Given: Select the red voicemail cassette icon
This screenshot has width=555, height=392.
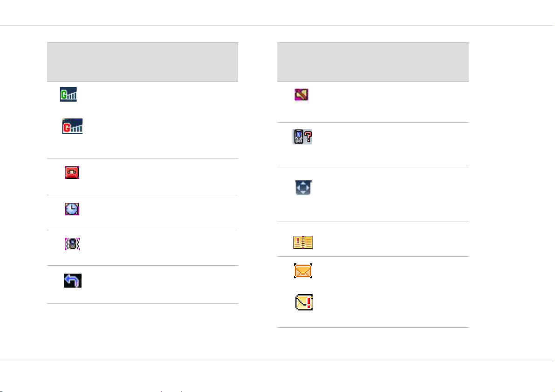Looking at the screenshot, I should [x=72, y=172].
